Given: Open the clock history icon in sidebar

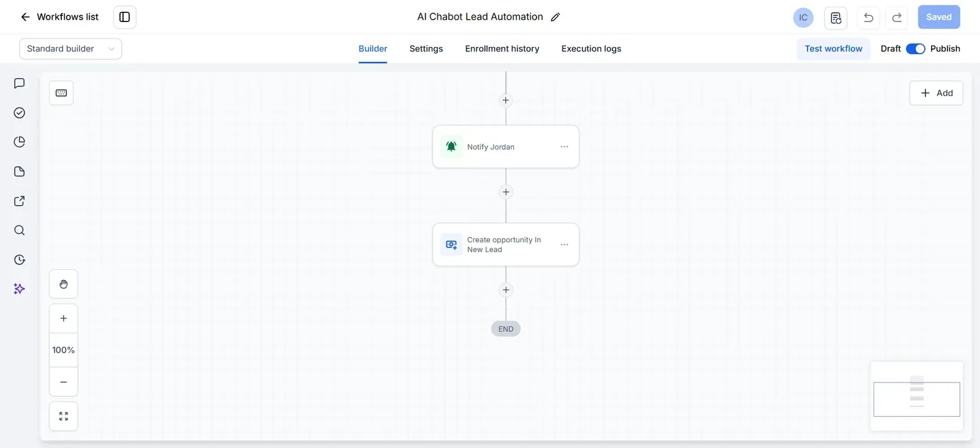Looking at the screenshot, I should click(20, 259).
